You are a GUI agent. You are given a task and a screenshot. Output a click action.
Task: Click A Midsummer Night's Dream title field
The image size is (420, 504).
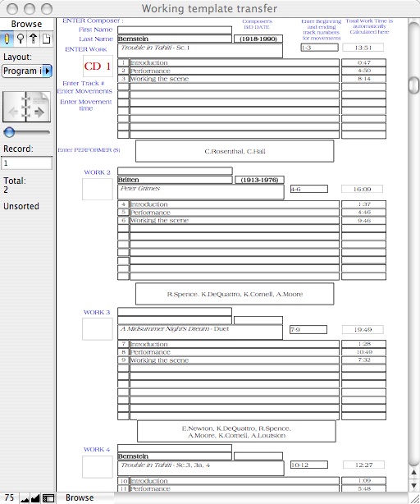tap(200, 332)
